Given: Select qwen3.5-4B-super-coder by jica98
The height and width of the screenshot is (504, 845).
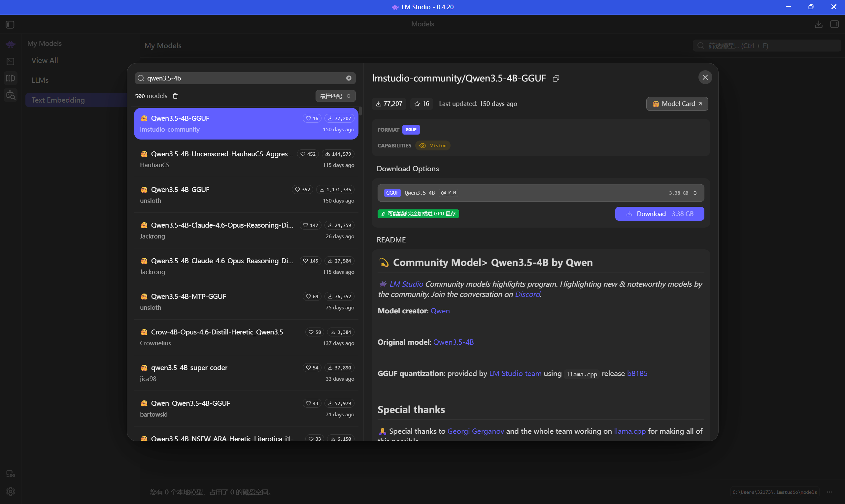Looking at the screenshot, I should tap(246, 373).
